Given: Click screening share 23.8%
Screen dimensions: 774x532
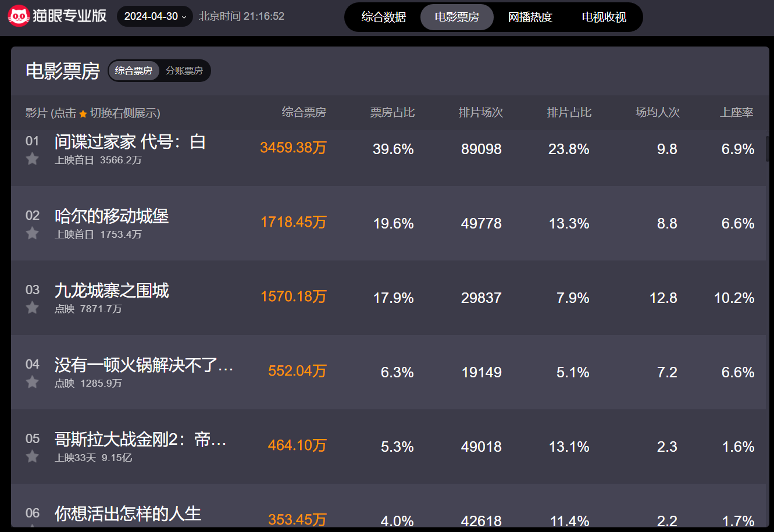Looking at the screenshot, I should pos(569,149).
